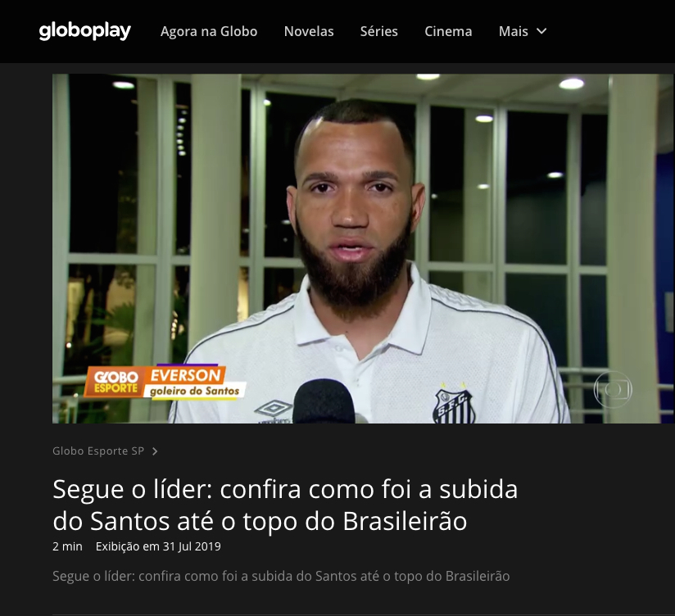
Task: Click the Santos crest on the shirt
Action: pyautogui.click(x=454, y=405)
